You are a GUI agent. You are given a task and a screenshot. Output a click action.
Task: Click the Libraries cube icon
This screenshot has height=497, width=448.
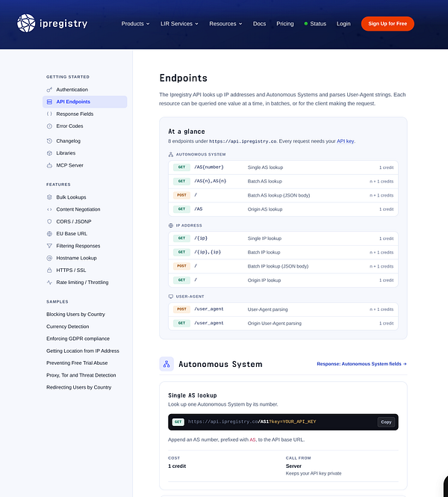49,153
